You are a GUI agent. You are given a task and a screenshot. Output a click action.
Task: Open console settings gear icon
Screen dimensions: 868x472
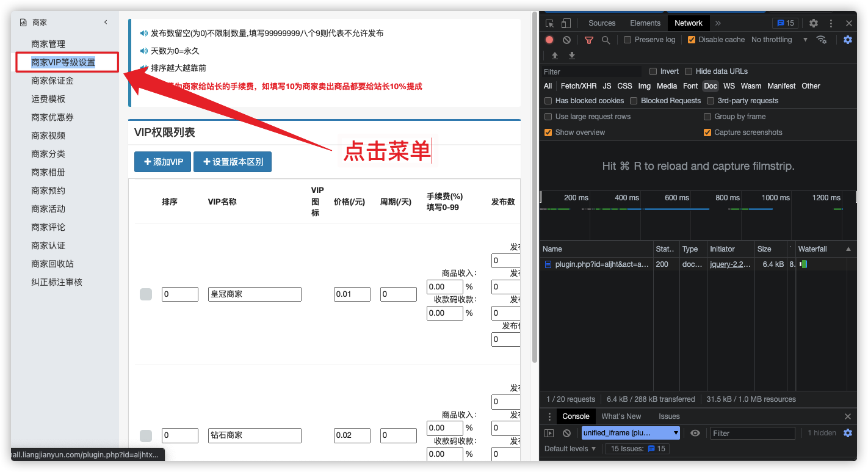pos(848,433)
